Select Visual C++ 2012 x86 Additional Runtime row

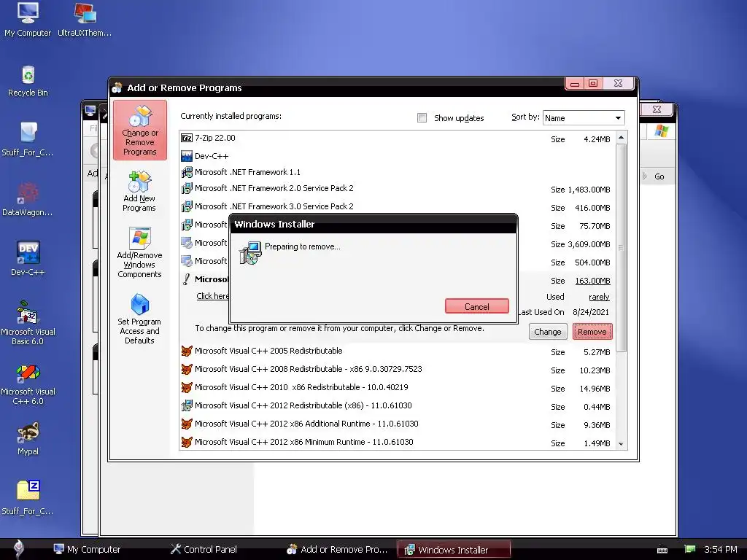click(x=398, y=424)
